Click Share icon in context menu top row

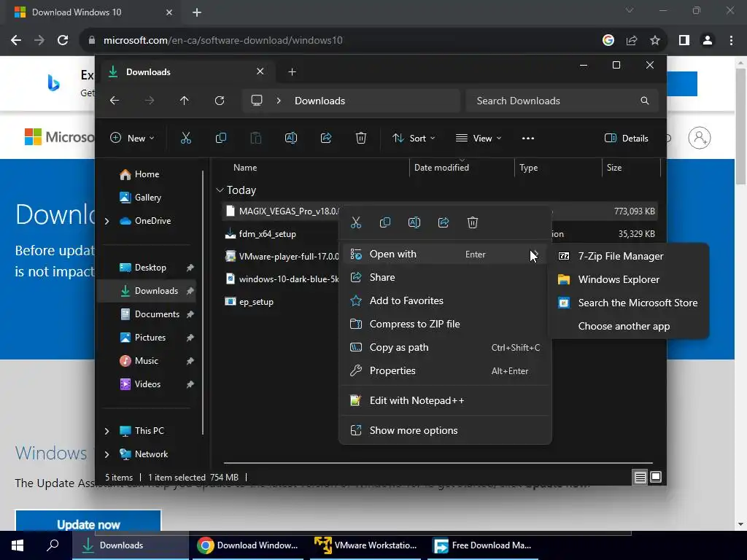click(x=444, y=222)
